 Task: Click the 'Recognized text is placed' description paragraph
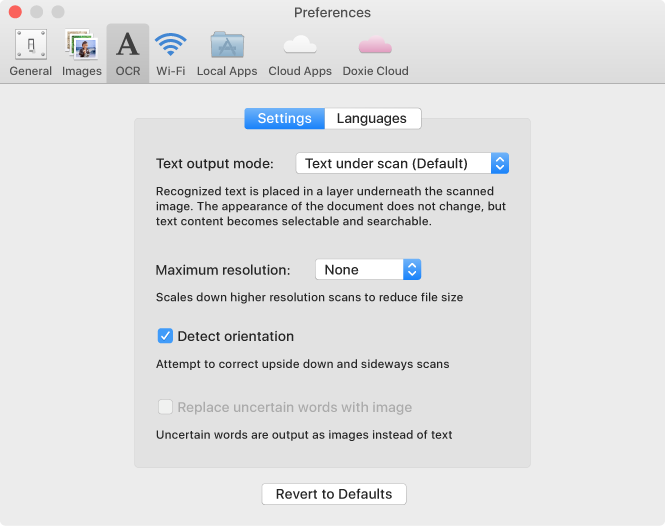[x=331, y=206]
